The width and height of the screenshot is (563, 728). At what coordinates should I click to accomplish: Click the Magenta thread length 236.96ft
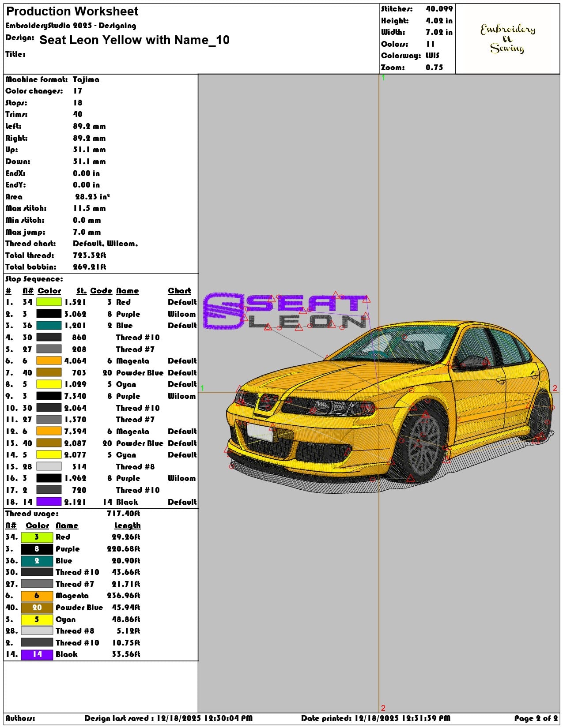(124, 596)
